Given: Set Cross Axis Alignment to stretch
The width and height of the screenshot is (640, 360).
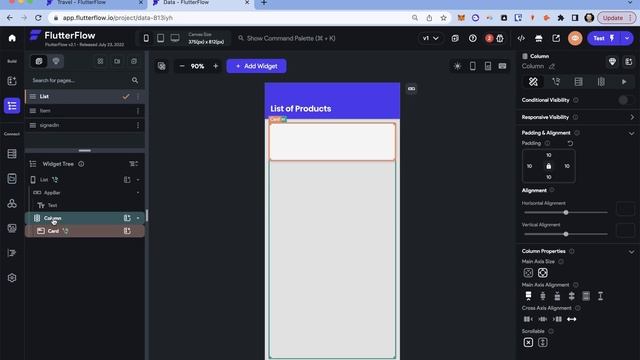Looking at the screenshot, I should pos(571,319).
